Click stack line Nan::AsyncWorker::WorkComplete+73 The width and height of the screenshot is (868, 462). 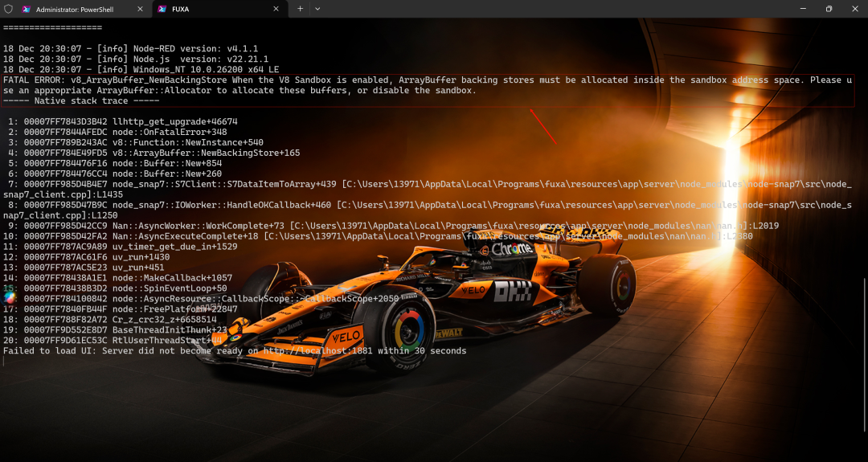(x=391, y=226)
